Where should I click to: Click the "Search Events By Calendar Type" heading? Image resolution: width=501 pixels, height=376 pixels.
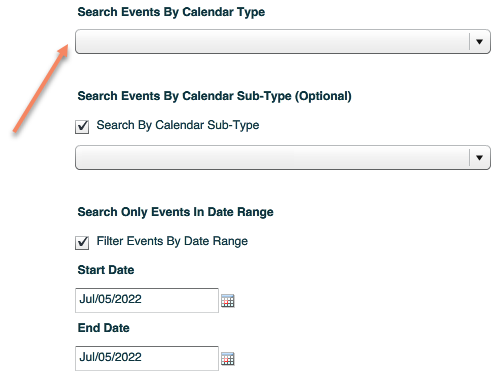click(171, 12)
